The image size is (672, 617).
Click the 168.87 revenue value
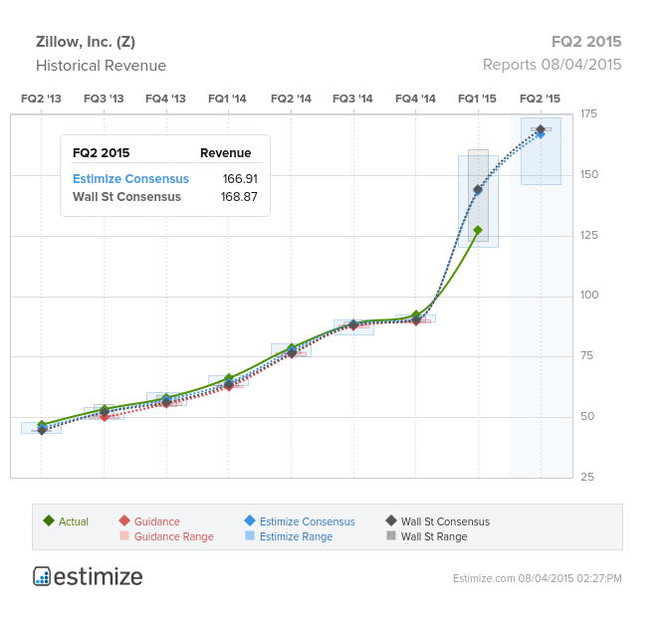pyautogui.click(x=239, y=197)
